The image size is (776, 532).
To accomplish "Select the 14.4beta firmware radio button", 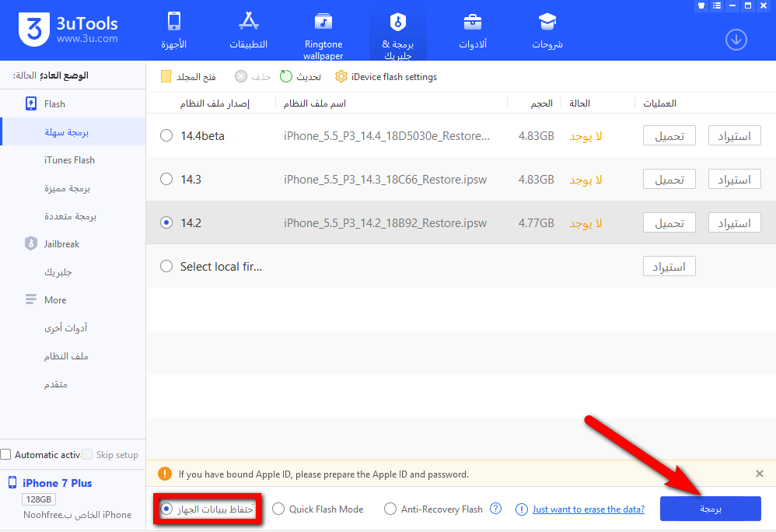I will point(166,135).
